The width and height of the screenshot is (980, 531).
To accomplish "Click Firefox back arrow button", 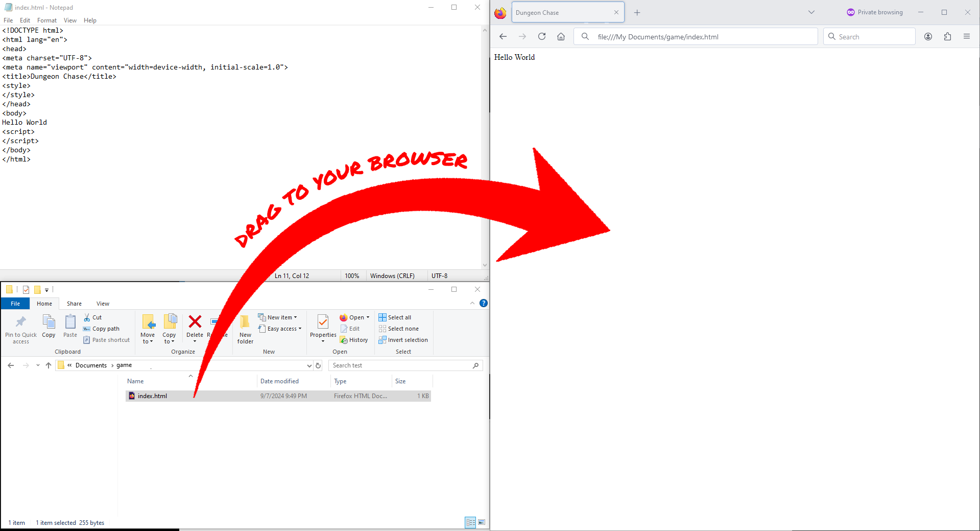I will (503, 36).
